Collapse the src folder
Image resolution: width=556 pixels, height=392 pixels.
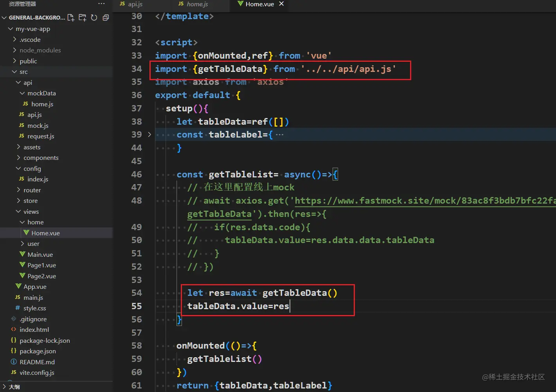pyautogui.click(x=14, y=72)
